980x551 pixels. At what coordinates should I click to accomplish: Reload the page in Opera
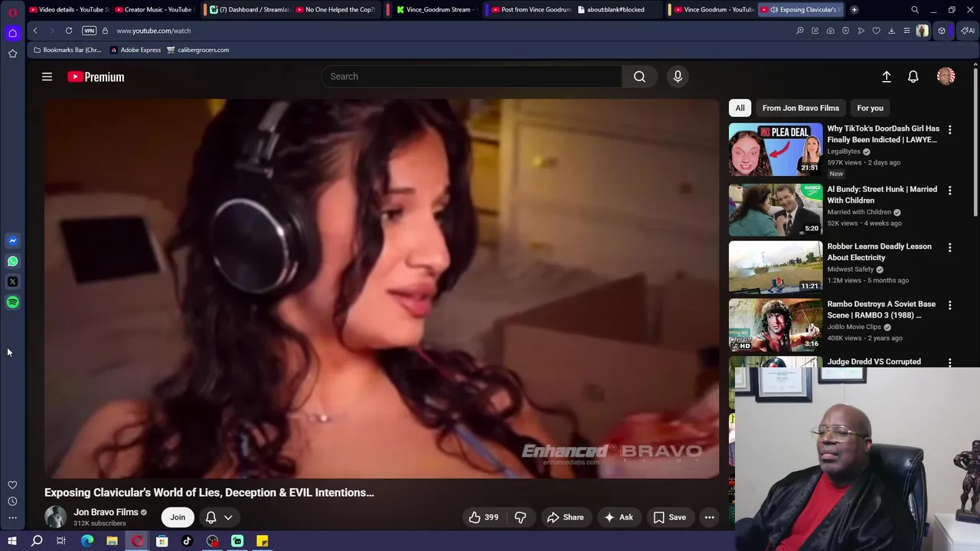coord(69,31)
